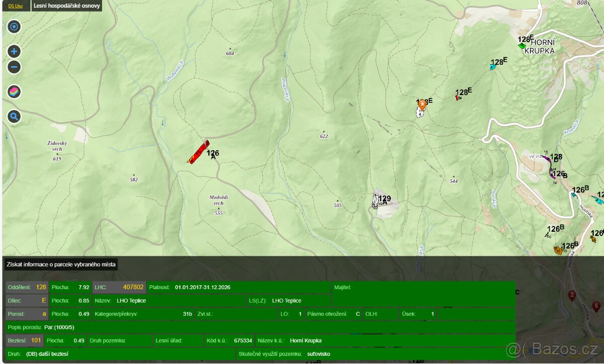Click the Oddělení 128 field
604x364 pixels.
pos(27,287)
